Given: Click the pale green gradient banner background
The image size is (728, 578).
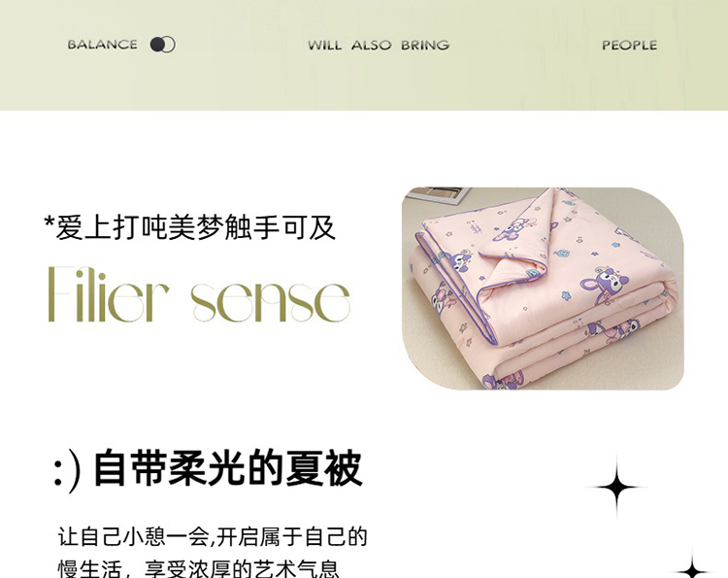Looking at the screenshot, I should click(x=364, y=79).
